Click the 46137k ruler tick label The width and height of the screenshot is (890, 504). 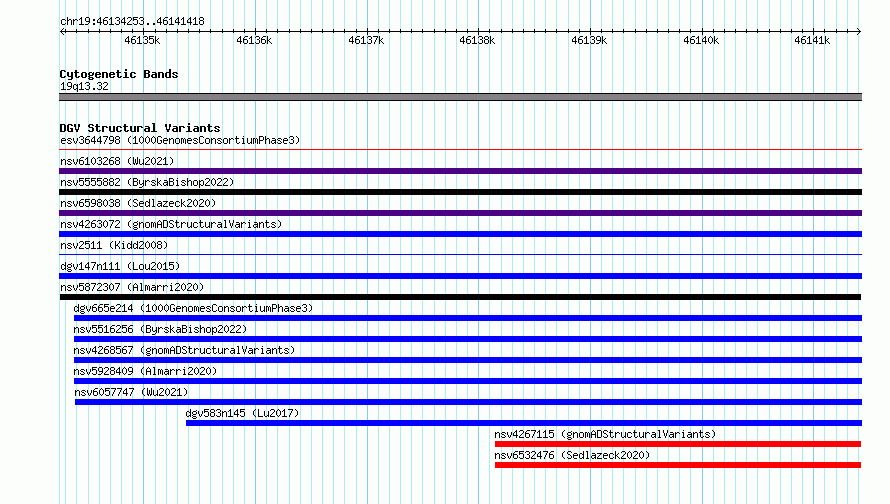[366, 40]
